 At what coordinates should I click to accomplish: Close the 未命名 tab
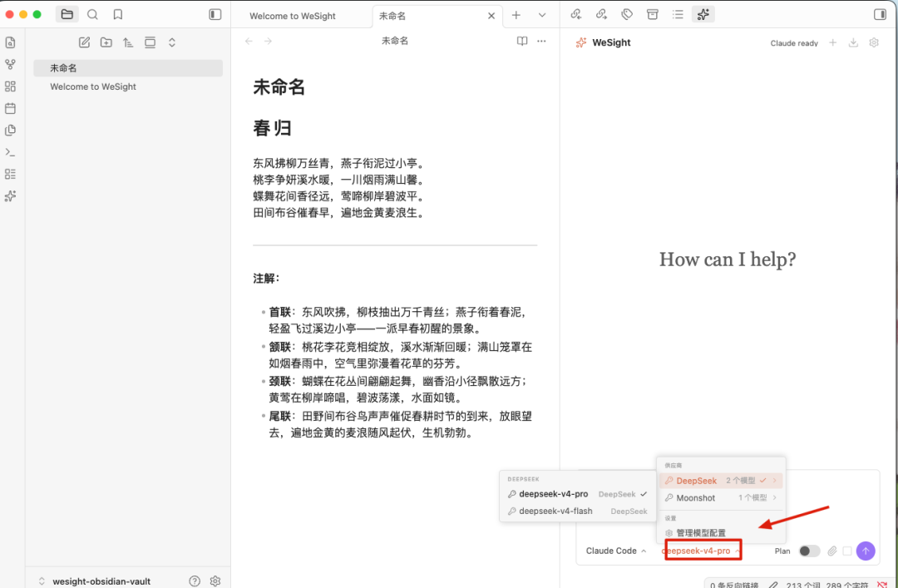[x=491, y=16]
